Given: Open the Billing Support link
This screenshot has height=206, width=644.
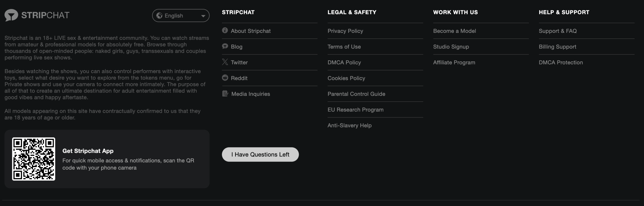Looking at the screenshot, I should pyautogui.click(x=557, y=47).
